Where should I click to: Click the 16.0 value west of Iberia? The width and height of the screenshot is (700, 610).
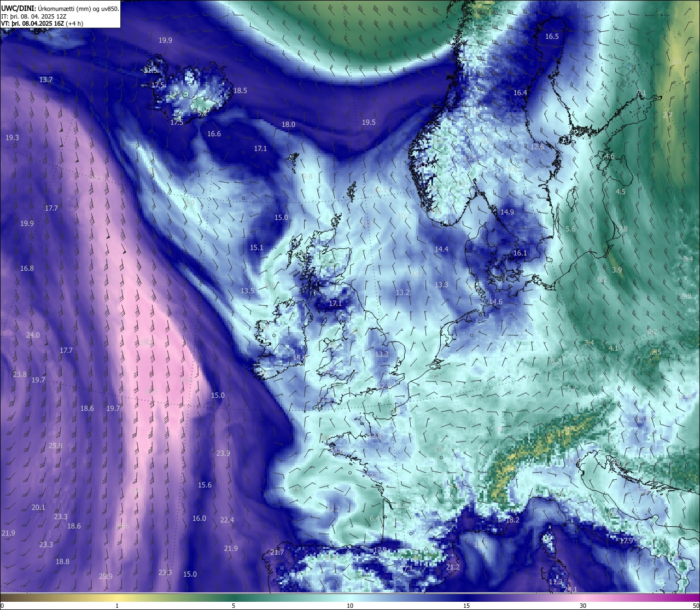click(199, 518)
